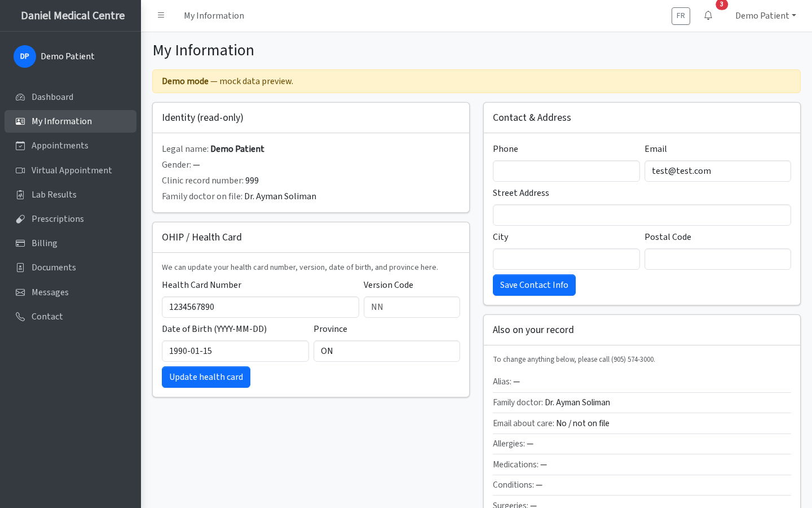Viewport: 812px width, 508px height.
Task: Open the Dashboard menu item
Action: click(x=70, y=97)
